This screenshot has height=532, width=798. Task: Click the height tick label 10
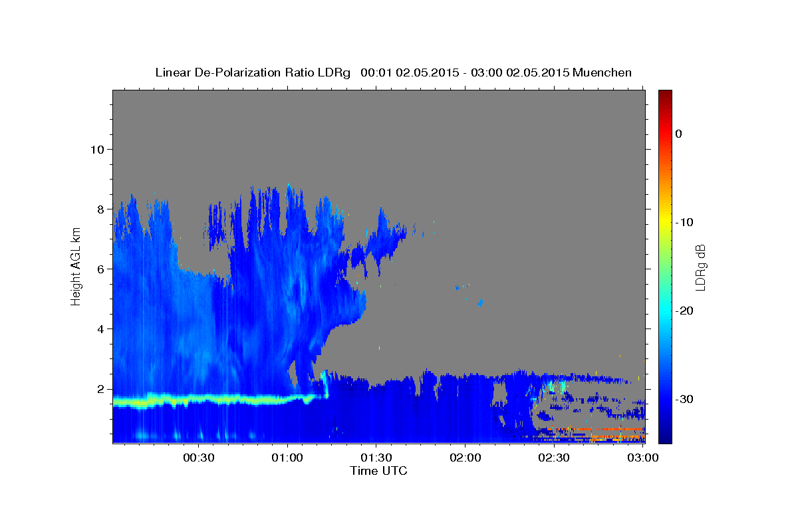(96, 149)
